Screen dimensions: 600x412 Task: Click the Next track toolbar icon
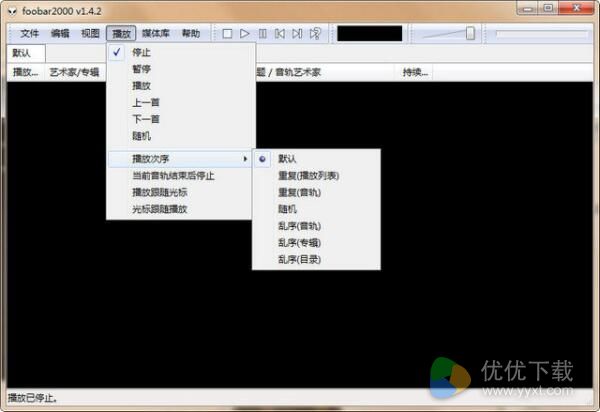click(x=297, y=34)
